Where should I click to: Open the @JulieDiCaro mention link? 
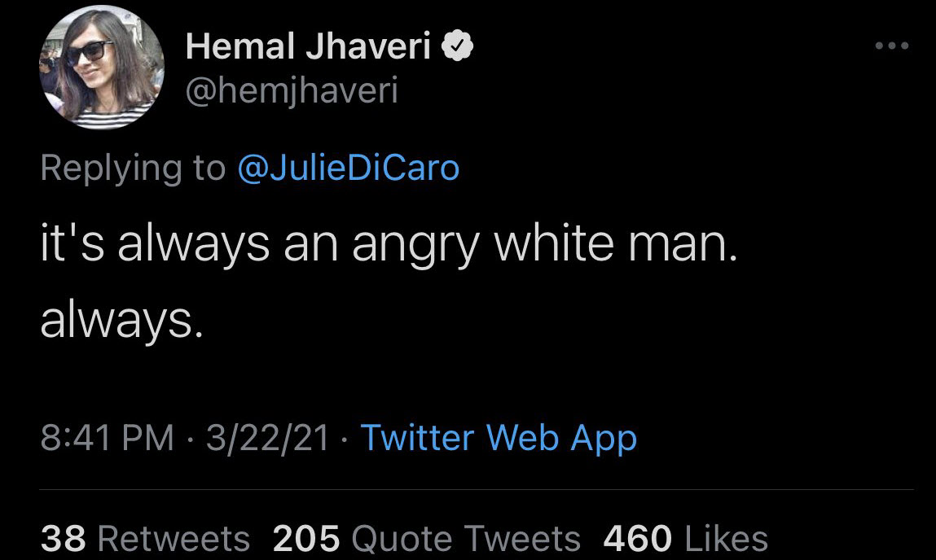pos(348,168)
